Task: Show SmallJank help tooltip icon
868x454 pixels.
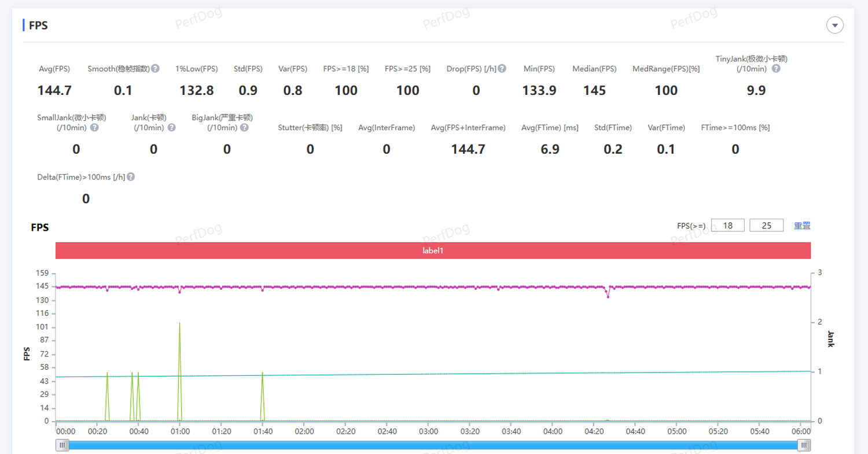Action: point(94,128)
